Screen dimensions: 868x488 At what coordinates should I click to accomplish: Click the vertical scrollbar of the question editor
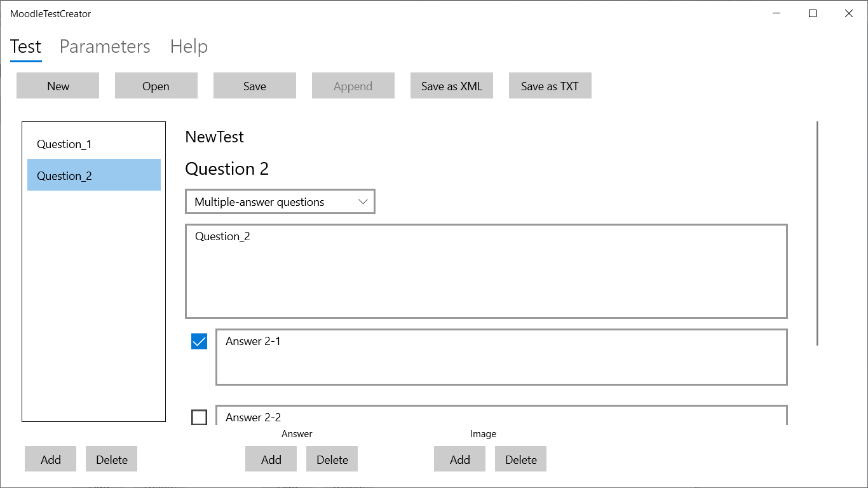817,234
